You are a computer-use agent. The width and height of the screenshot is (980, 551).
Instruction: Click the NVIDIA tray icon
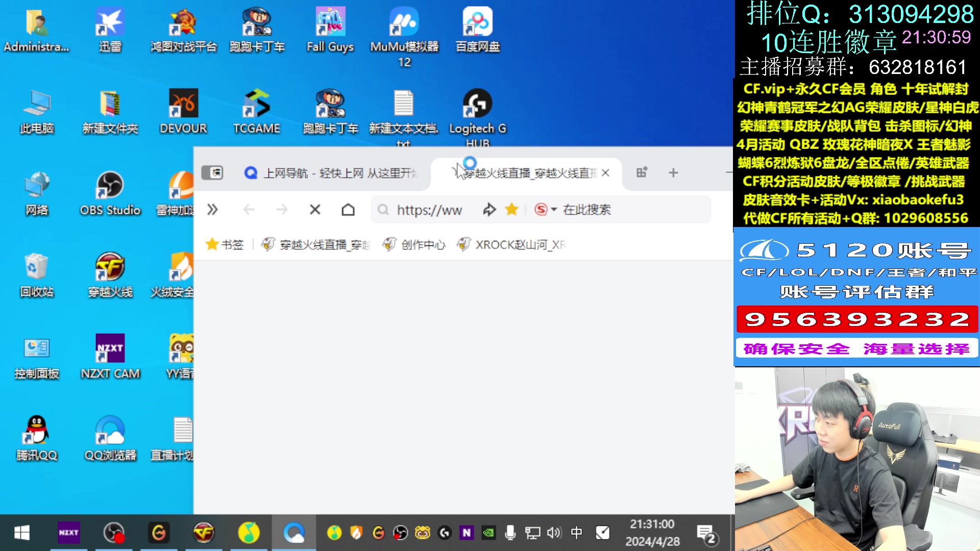[488, 533]
